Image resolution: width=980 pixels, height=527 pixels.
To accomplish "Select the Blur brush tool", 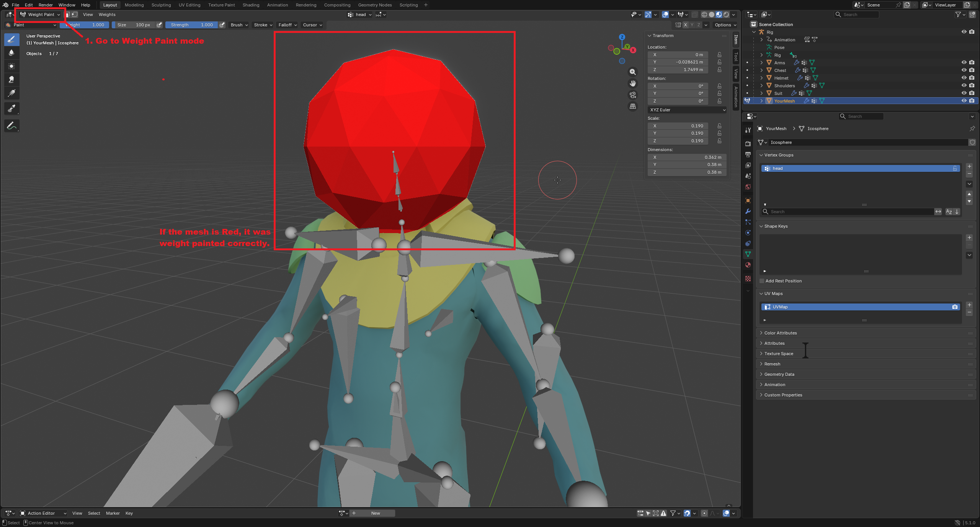I will pyautogui.click(x=11, y=53).
